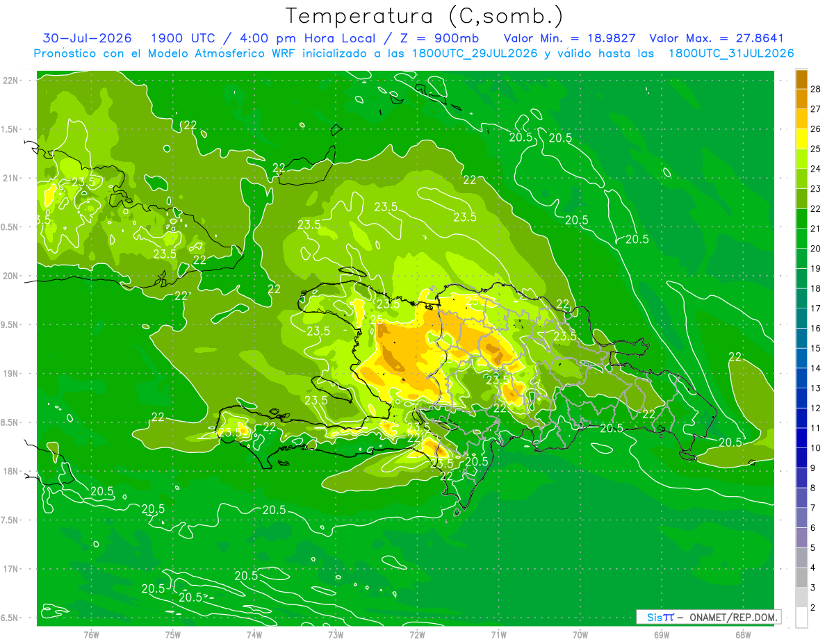The height and width of the screenshot is (644, 834).
Task: Click the "12" color scale label
Action: (815, 408)
